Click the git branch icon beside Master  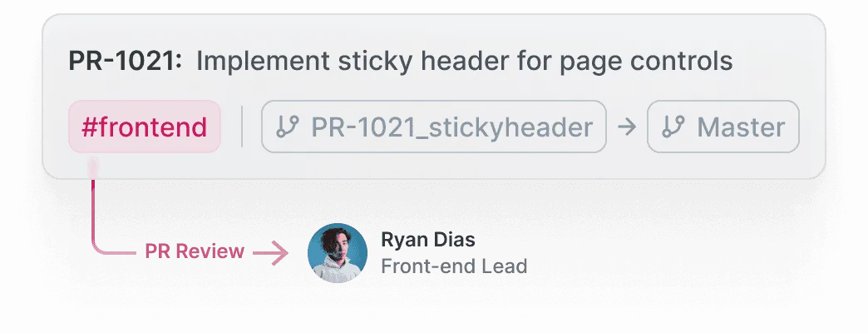point(673,127)
